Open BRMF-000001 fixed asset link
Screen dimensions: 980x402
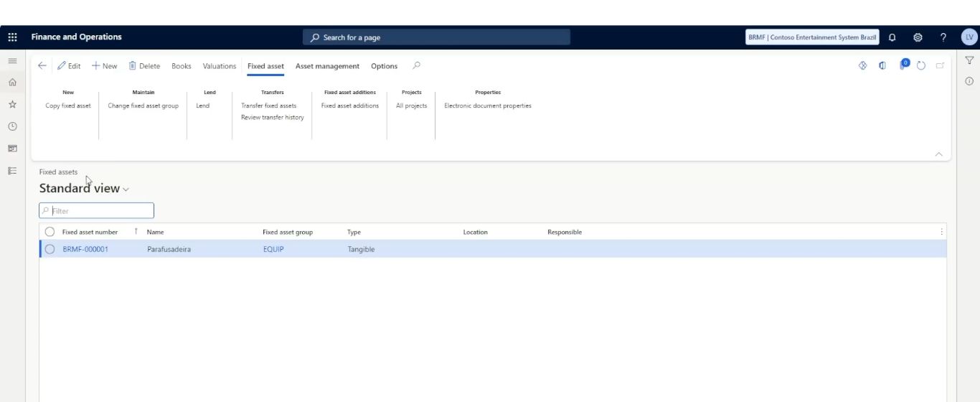(x=85, y=249)
